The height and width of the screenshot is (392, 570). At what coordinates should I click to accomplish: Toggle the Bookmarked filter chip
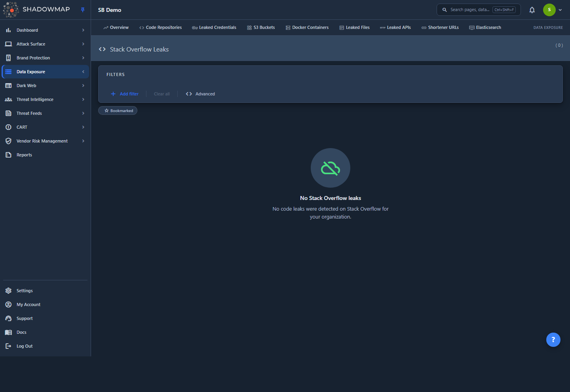118,110
